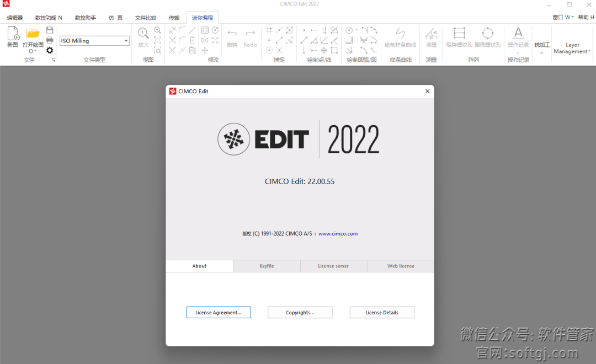Switch to the 仿真 ribbon tab
This screenshot has height=364, width=596.
point(115,18)
